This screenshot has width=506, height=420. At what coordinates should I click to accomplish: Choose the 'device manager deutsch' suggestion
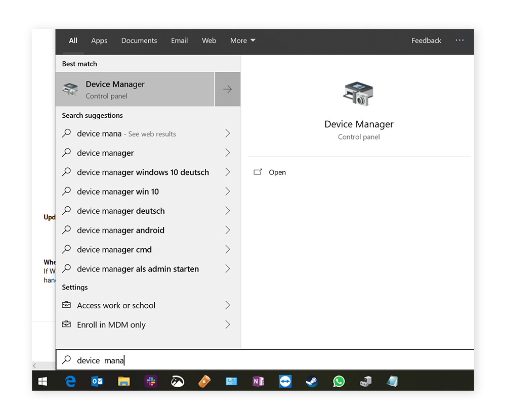148,211
